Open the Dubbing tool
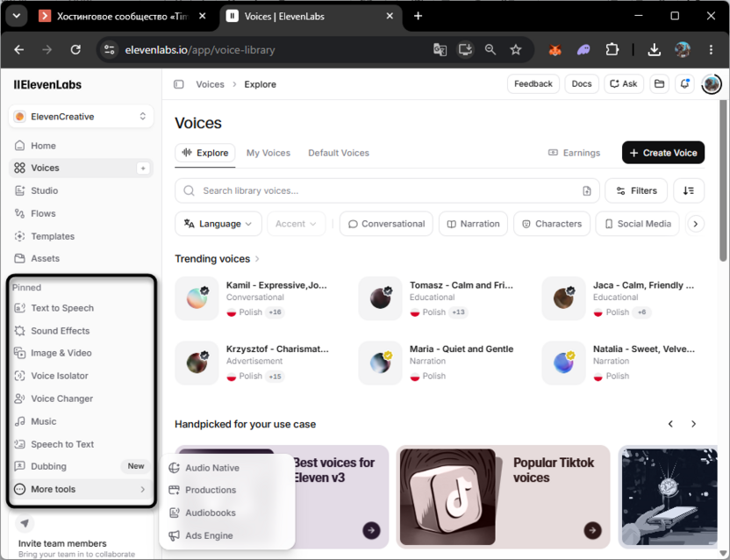730x560 pixels. [81, 466]
